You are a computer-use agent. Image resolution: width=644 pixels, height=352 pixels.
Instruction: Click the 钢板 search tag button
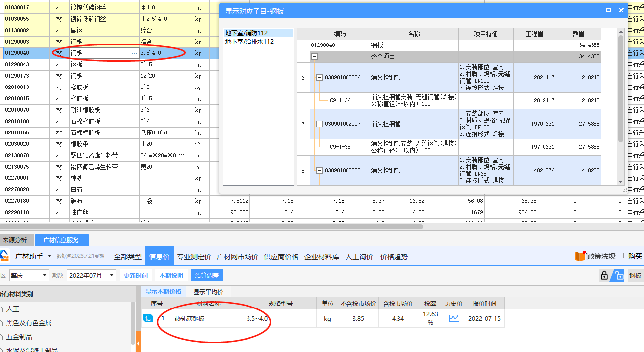(x=635, y=276)
